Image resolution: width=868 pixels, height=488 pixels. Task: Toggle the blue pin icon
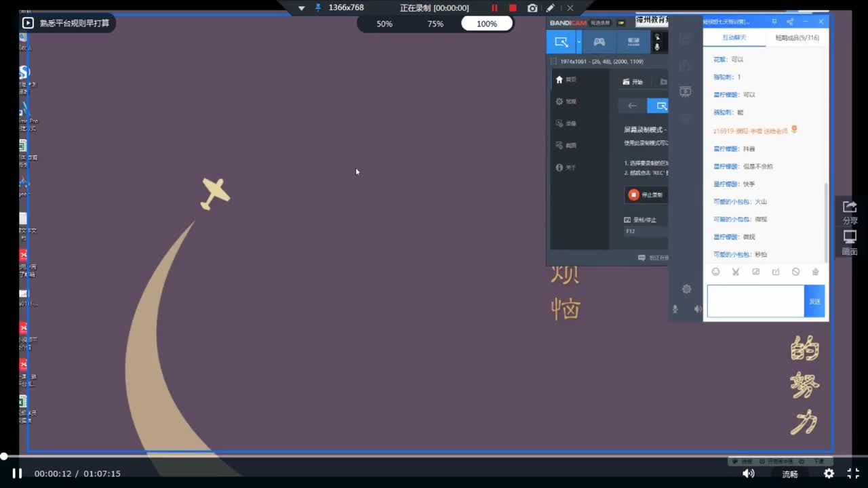318,7
